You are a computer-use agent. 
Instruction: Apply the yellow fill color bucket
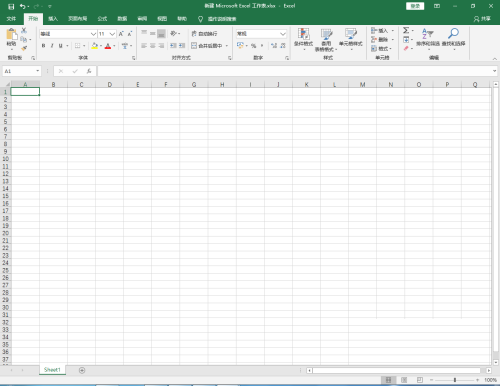pos(95,46)
